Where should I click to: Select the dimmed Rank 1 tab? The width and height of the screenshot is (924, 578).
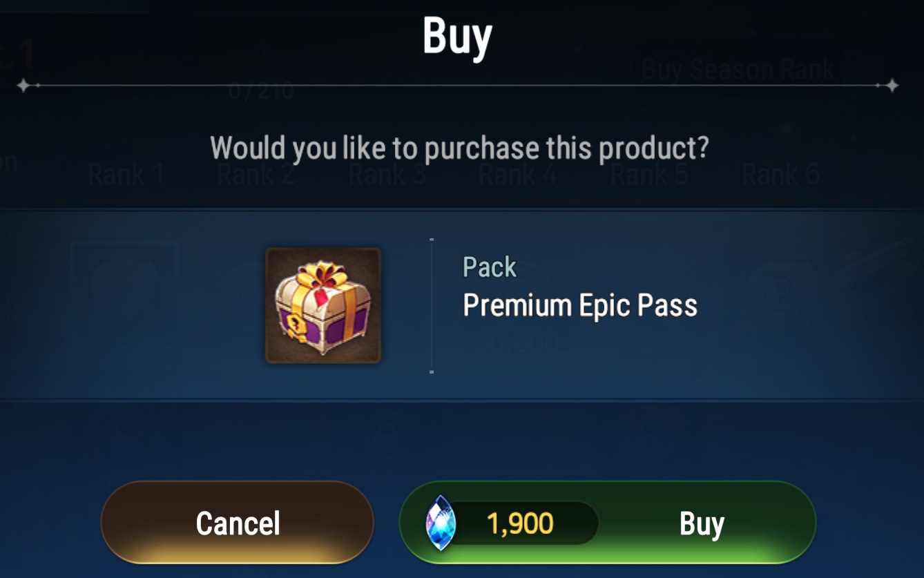[126, 174]
